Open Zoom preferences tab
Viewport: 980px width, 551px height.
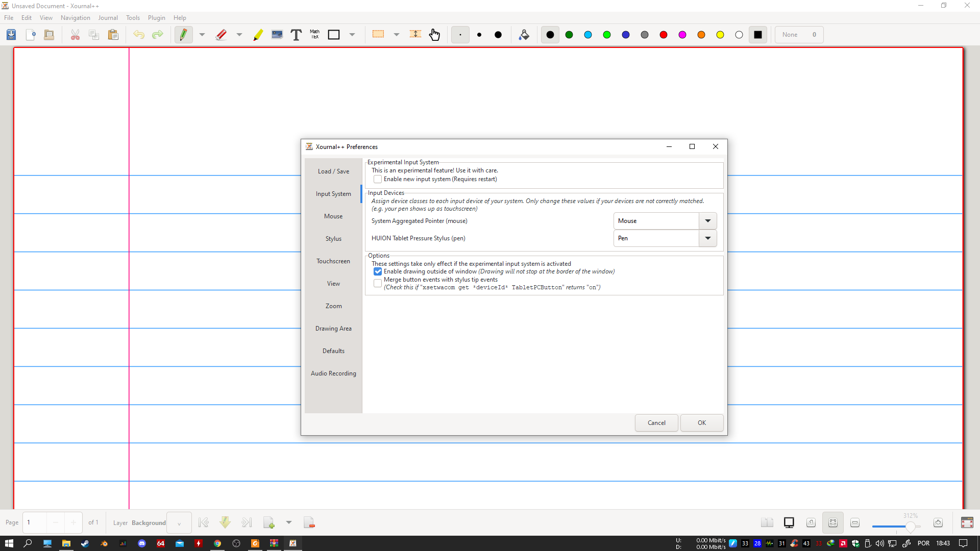pyautogui.click(x=333, y=306)
